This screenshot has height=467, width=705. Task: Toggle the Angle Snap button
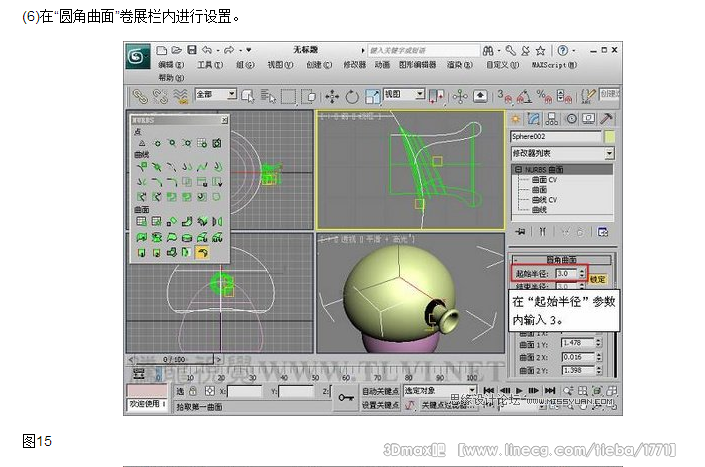coord(524,96)
